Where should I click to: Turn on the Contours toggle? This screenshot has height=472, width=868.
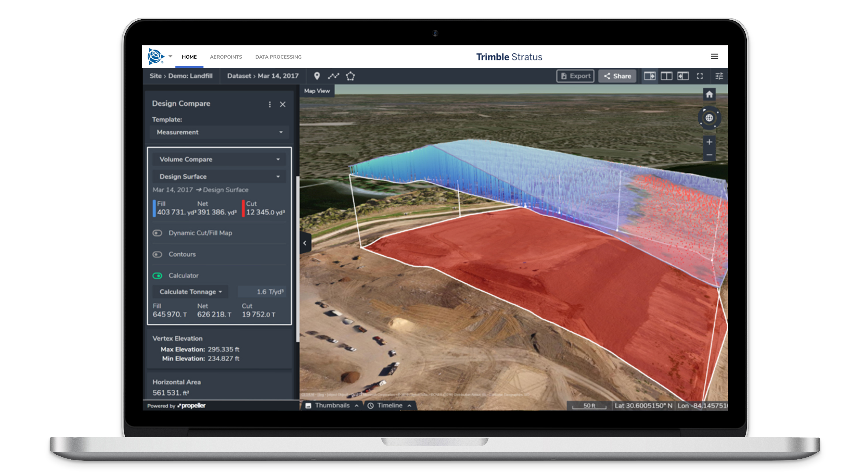tap(157, 254)
